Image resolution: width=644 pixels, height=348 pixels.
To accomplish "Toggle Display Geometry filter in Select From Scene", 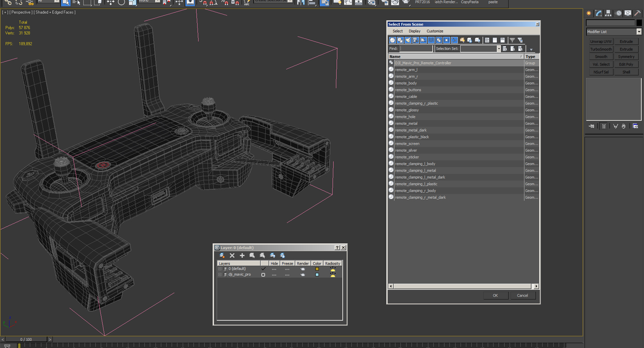I will coord(392,40).
